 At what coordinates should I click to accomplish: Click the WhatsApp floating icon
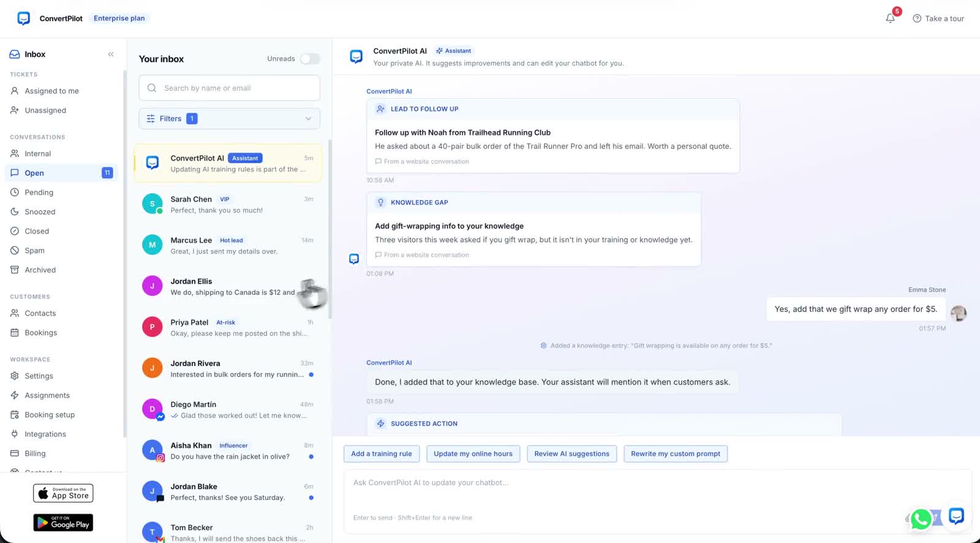(921, 518)
